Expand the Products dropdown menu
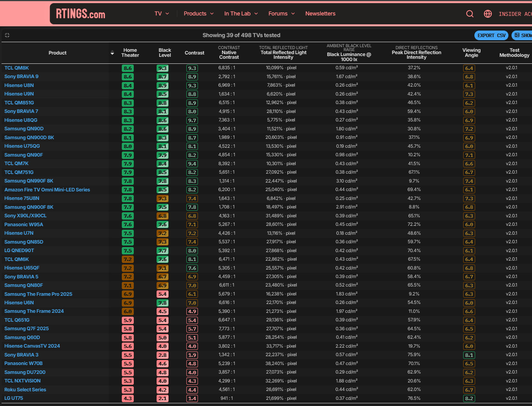The height and width of the screenshot is (406, 532). click(198, 14)
